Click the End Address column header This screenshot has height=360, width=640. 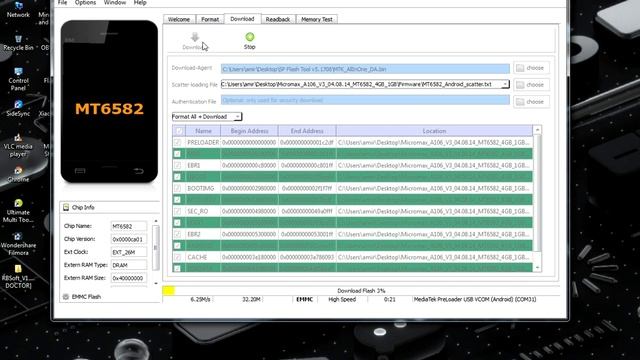click(307, 131)
